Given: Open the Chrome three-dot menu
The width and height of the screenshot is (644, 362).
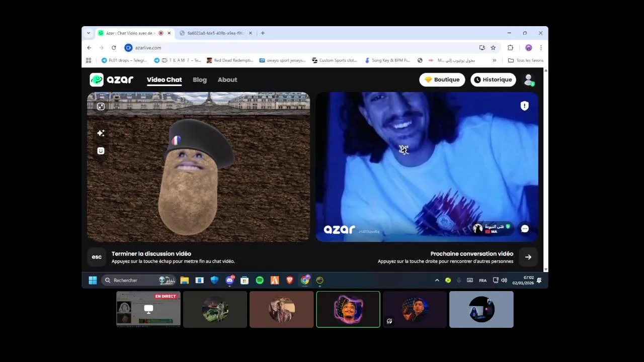Looking at the screenshot, I should 541,48.
